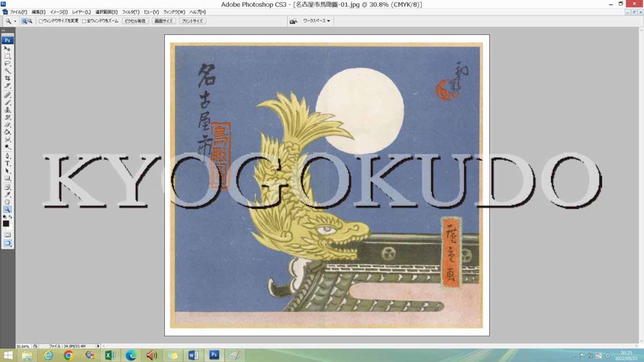Select the Rectangular Marquee tool
This screenshot has width=644, height=362.
[x=8, y=56]
